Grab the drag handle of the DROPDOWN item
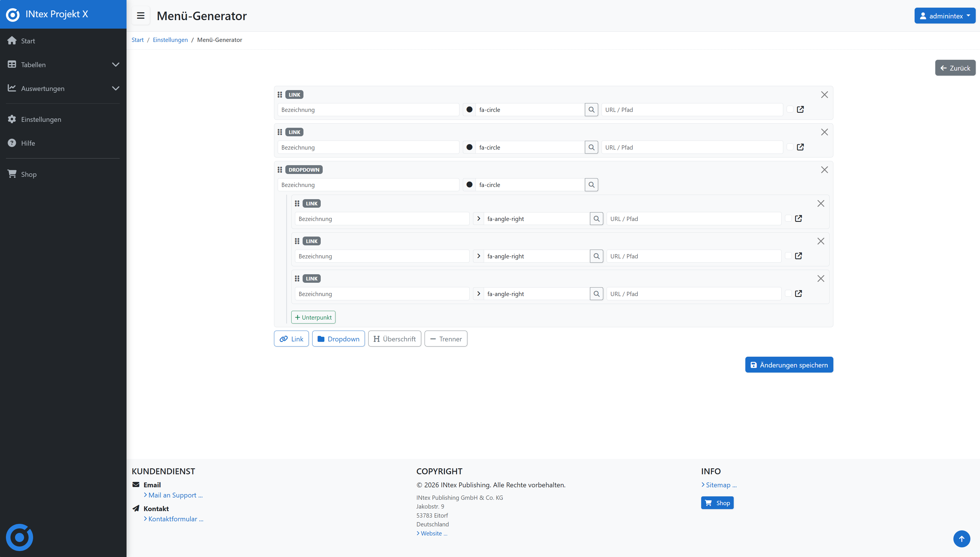This screenshot has height=557, width=980. pyautogui.click(x=280, y=170)
